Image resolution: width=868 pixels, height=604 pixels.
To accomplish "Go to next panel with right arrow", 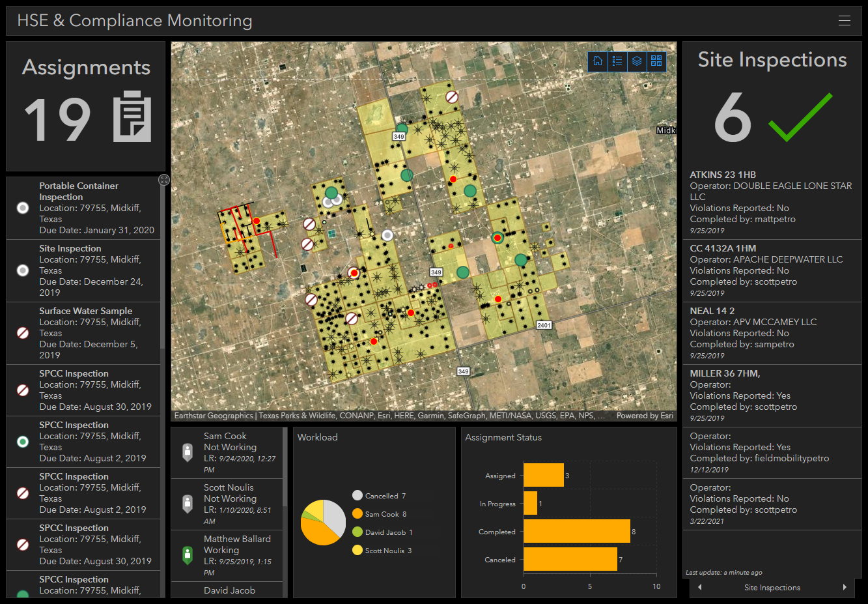I will coord(845,588).
